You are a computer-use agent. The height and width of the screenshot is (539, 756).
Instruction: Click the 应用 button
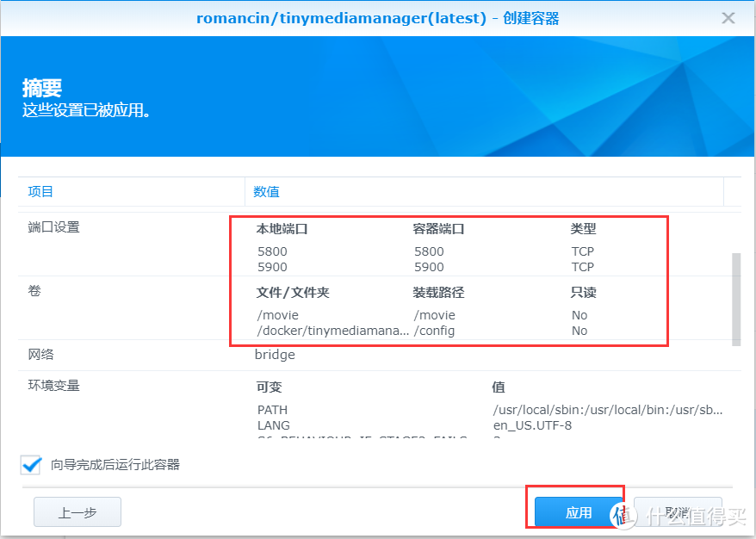pos(578,512)
